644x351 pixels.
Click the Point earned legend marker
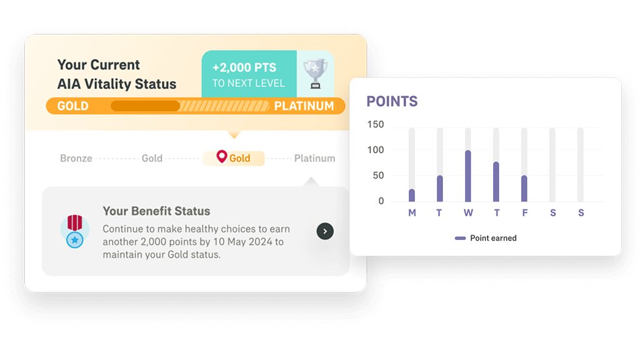pos(461,239)
